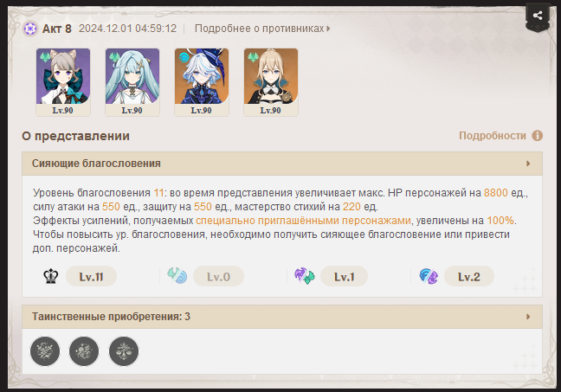Image resolution: width=561 pixels, height=392 pixels.
Task: Select the Hydro character with blue hat
Action: (x=202, y=82)
